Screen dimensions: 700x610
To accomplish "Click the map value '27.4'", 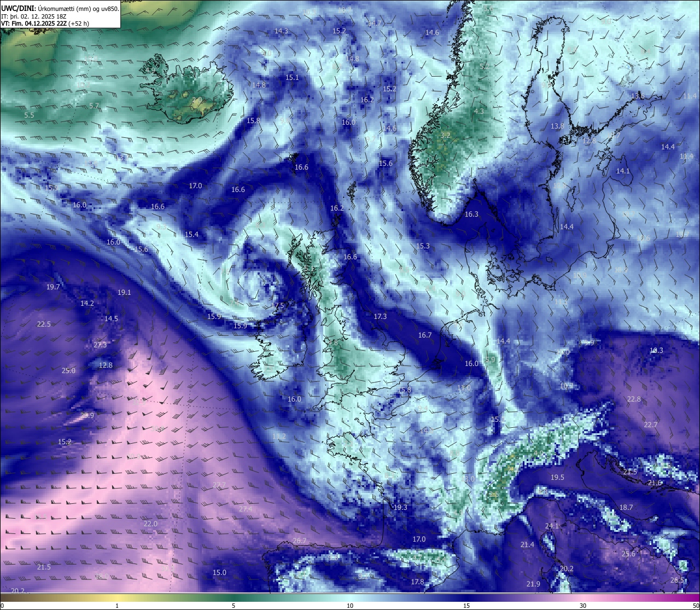I will pyautogui.click(x=246, y=509).
